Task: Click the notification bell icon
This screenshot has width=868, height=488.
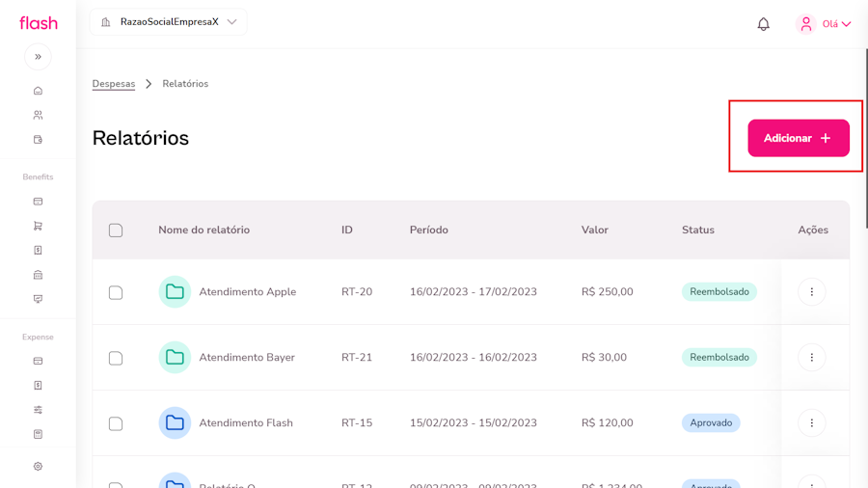Action: coord(763,24)
